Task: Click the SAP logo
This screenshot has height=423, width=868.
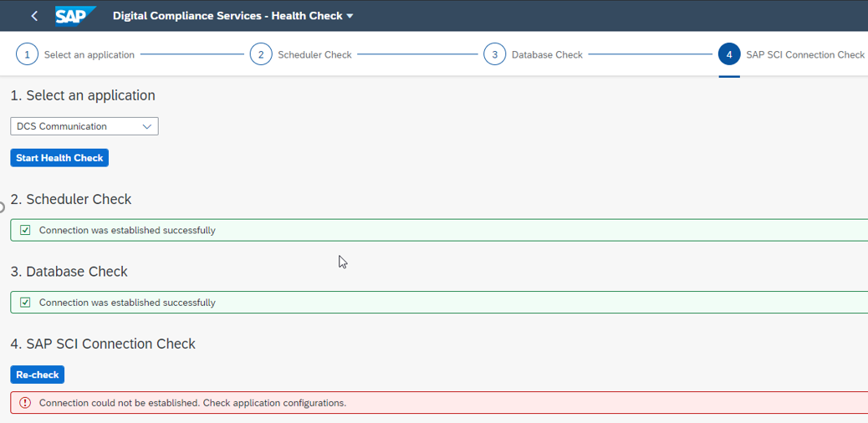Action: pos(76,16)
